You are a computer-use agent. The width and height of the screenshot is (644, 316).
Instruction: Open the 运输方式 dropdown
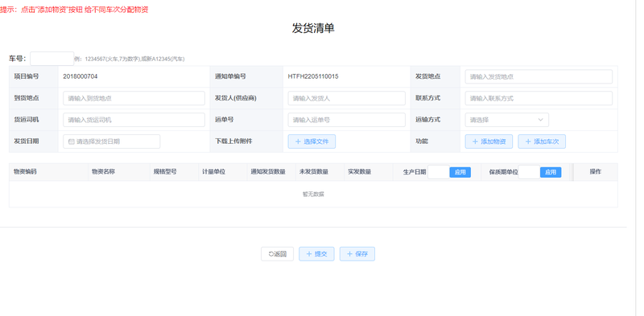507,120
